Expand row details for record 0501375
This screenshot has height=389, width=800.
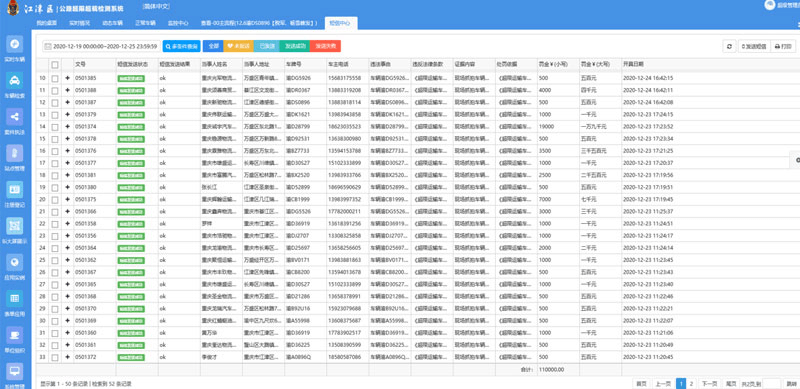tap(67, 200)
